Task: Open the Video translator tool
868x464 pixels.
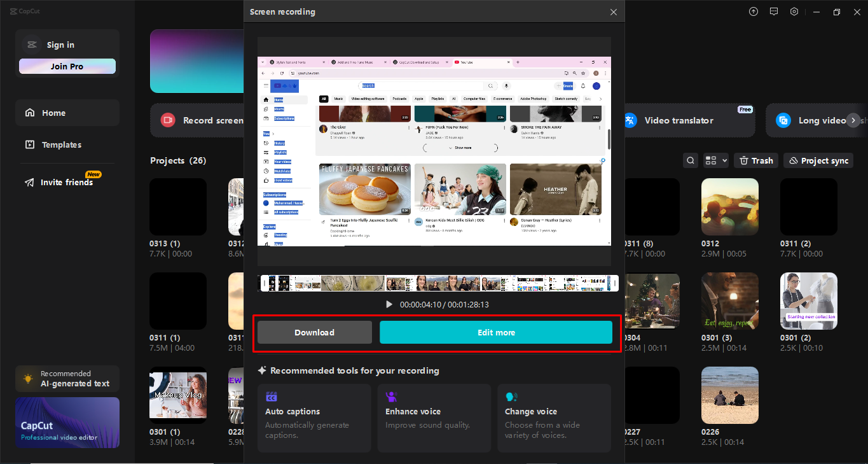Action: point(690,120)
